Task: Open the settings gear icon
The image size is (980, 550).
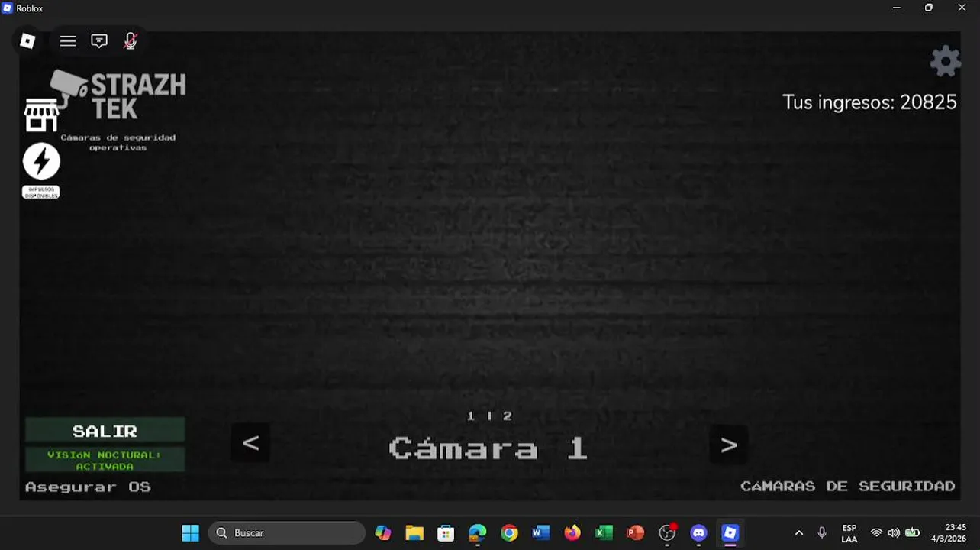Action: click(946, 61)
